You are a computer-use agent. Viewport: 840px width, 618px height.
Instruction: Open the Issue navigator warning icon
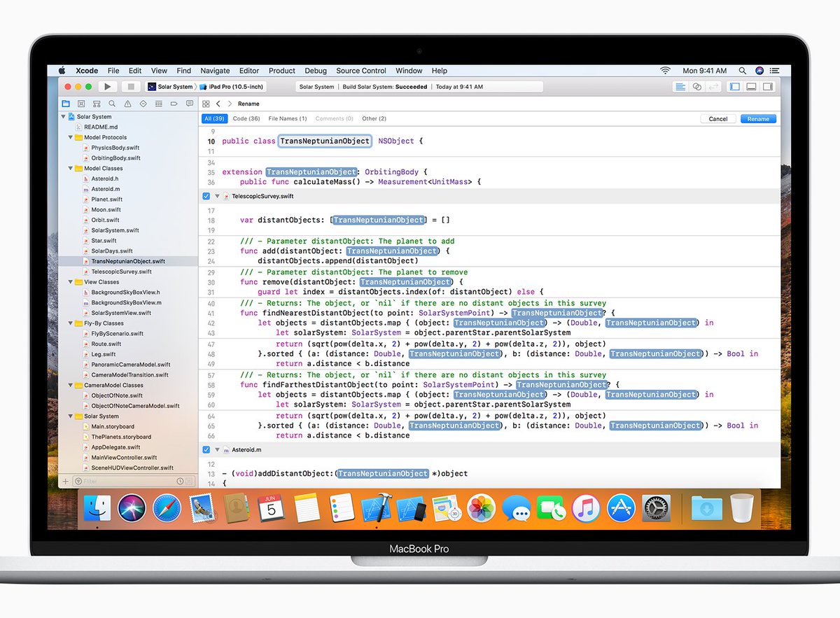tap(127, 104)
